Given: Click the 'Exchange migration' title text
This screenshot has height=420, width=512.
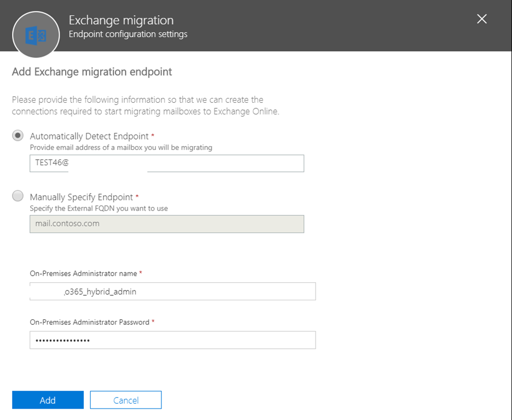Looking at the screenshot, I should (x=121, y=20).
